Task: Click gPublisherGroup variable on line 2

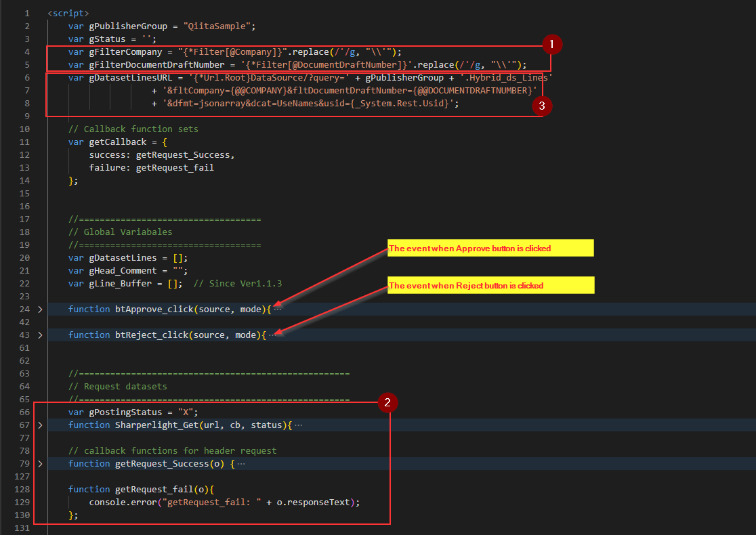Action: (128, 26)
